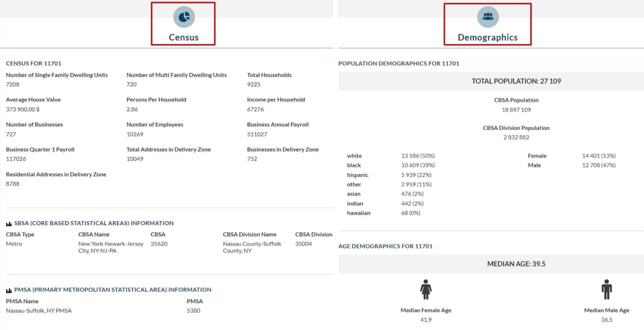The height and width of the screenshot is (330, 644).
Task: Click the bar chart icon beside PMSA heading
Action: (x=9, y=290)
